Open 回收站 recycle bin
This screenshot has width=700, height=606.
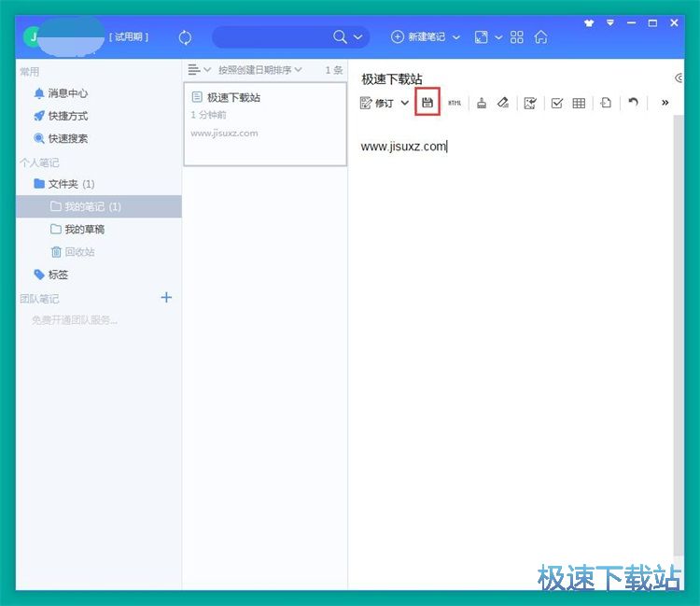point(73,252)
